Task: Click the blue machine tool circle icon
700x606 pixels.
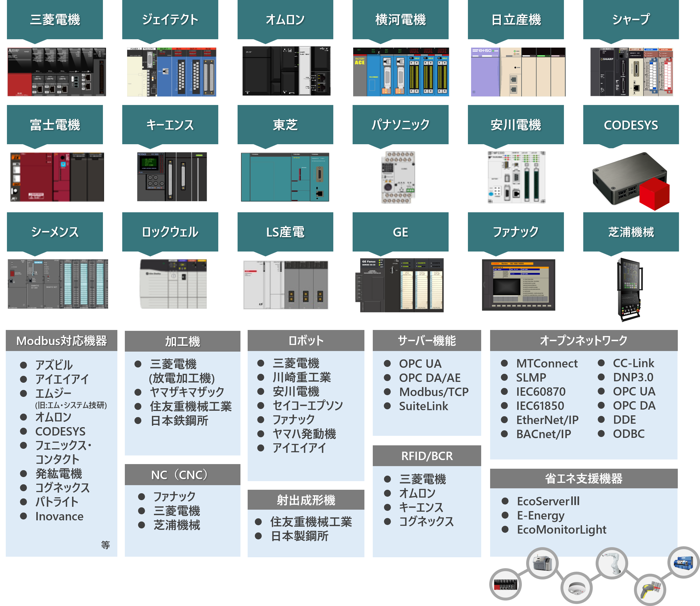Action: click(x=684, y=563)
